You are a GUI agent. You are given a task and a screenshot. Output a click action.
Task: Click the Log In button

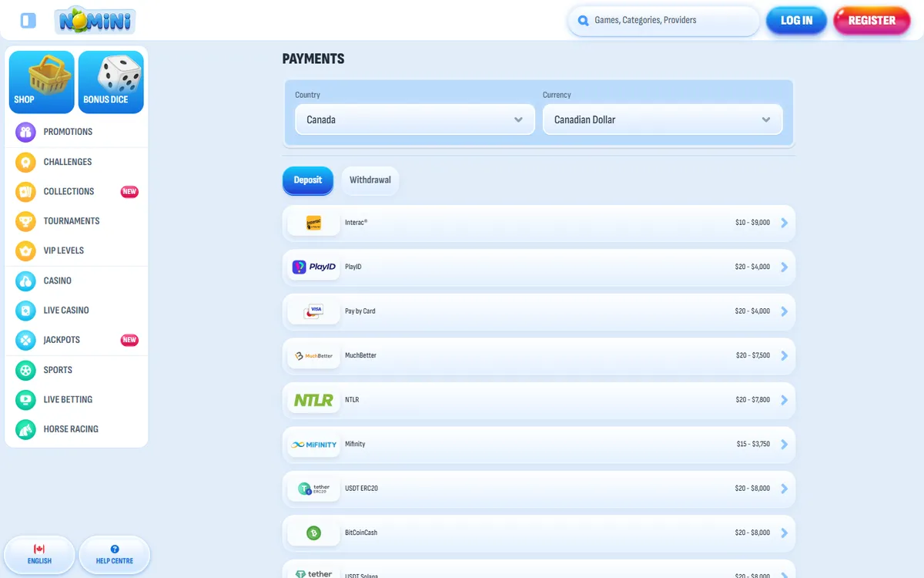point(796,21)
